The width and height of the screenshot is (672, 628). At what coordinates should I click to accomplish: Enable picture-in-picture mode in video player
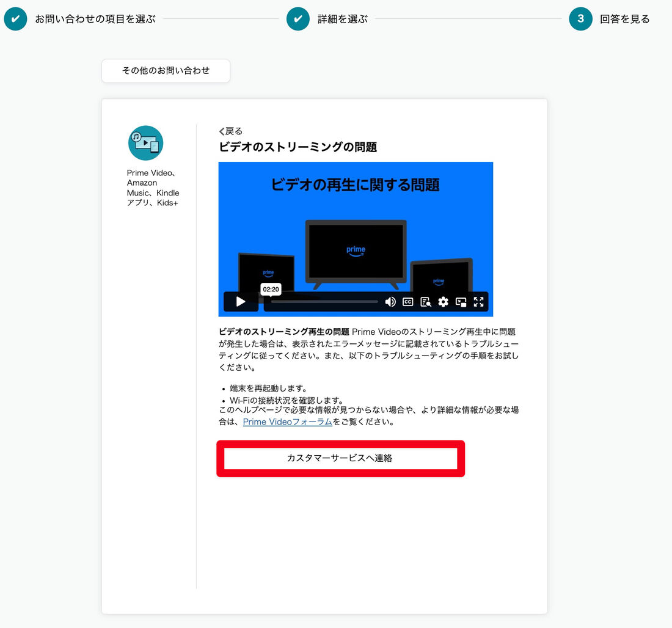[x=461, y=302]
